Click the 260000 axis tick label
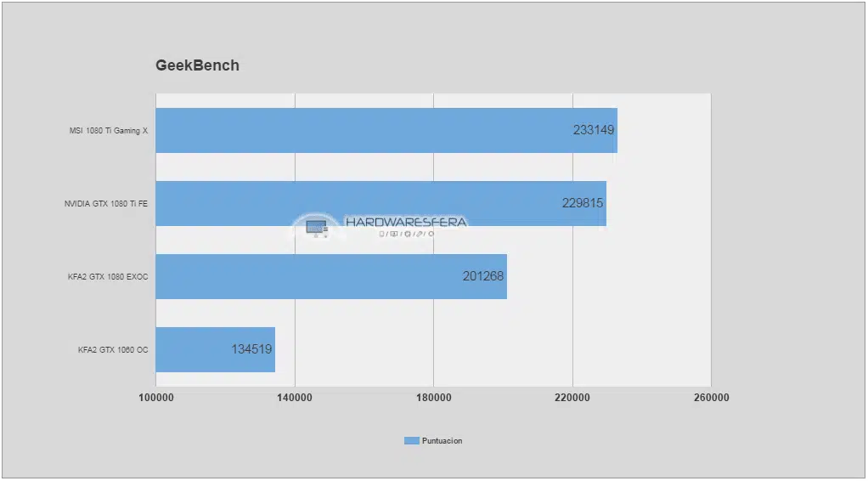The height and width of the screenshot is (481, 868). (711, 398)
